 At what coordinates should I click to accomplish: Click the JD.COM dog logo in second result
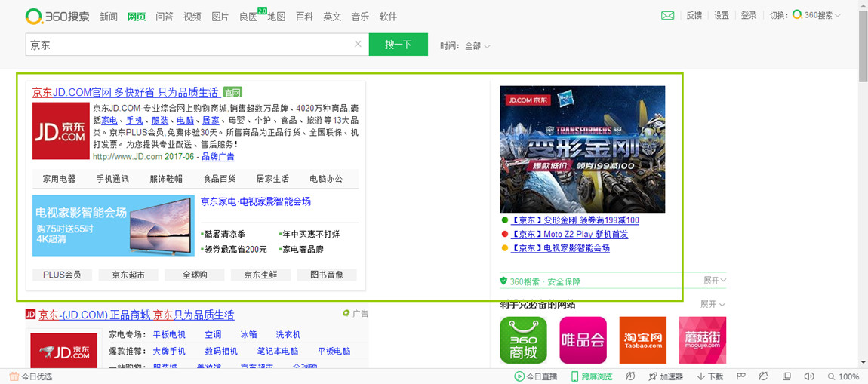(63, 351)
